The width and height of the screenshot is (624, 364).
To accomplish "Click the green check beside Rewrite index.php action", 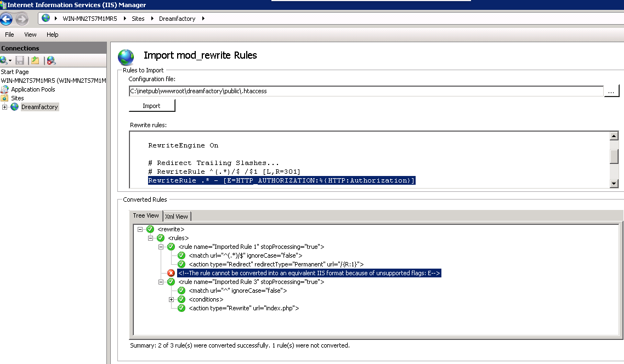I will pyautogui.click(x=181, y=308).
